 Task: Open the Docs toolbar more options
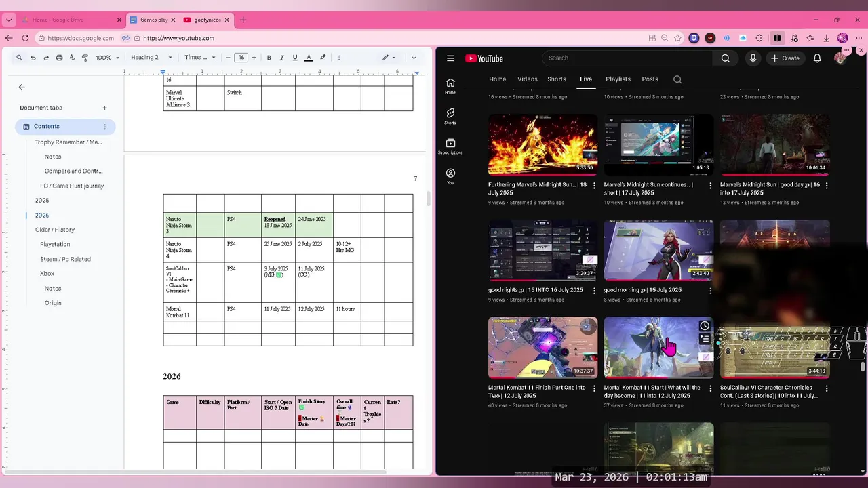pyautogui.click(x=339, y=58)
